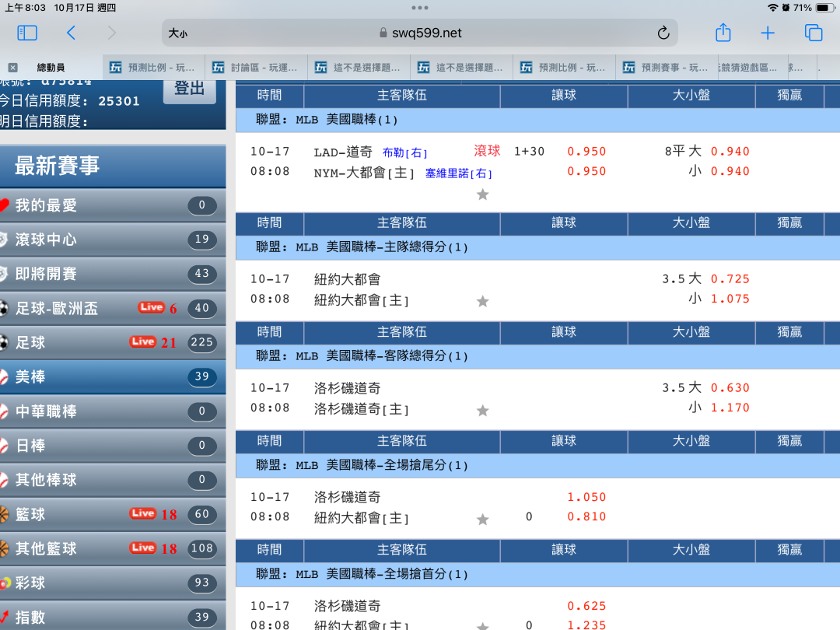Switch to the first 這不是選擇題 tab

click(359, 68)
